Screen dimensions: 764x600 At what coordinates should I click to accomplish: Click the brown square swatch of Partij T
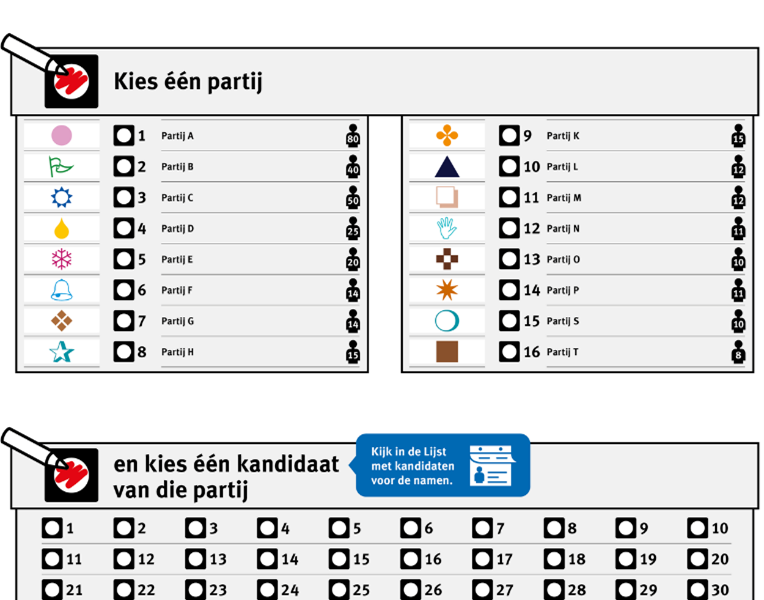click(x=446, y=352)
